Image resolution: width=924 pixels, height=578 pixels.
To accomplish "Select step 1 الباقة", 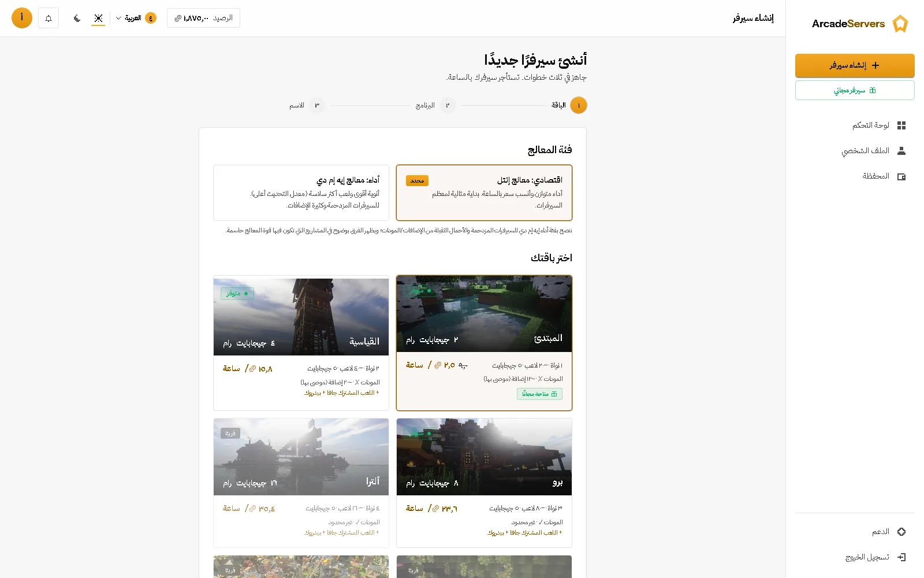I will 569,105.
